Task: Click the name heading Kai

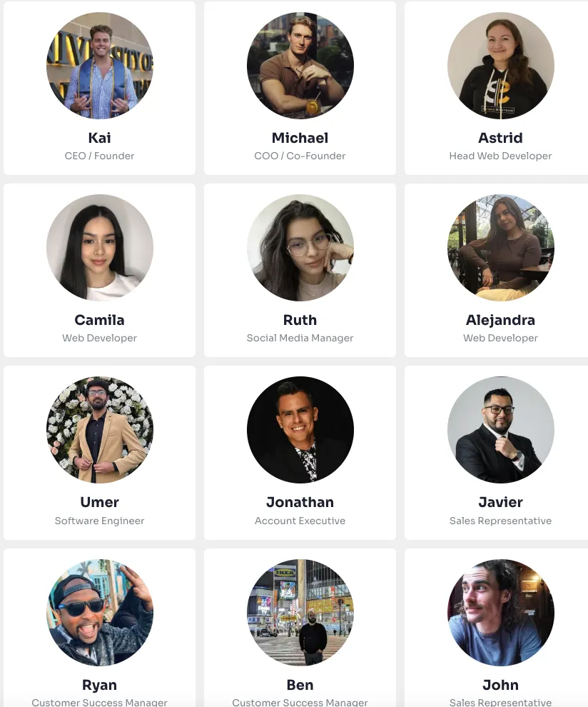Action: click(x=100, y=138)
